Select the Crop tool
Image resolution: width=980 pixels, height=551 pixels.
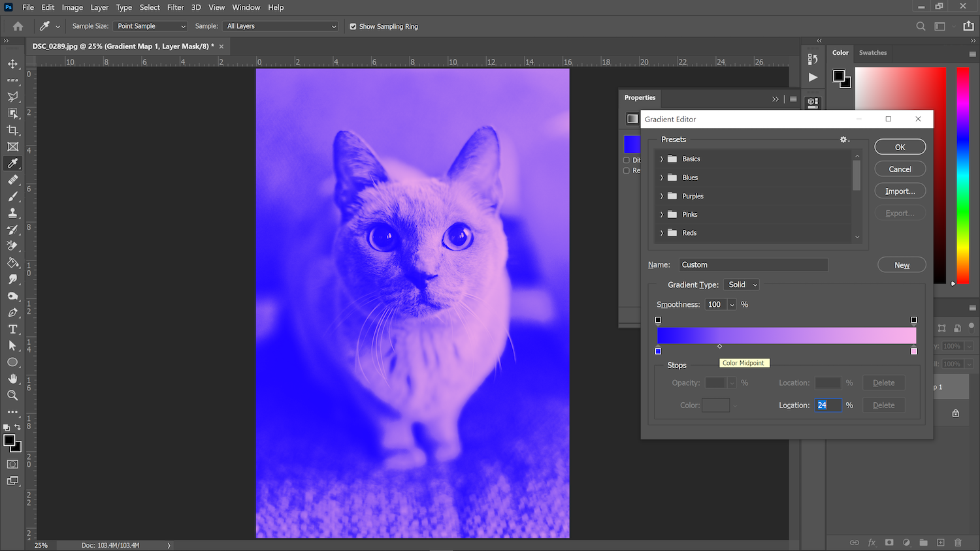point(12,130)
